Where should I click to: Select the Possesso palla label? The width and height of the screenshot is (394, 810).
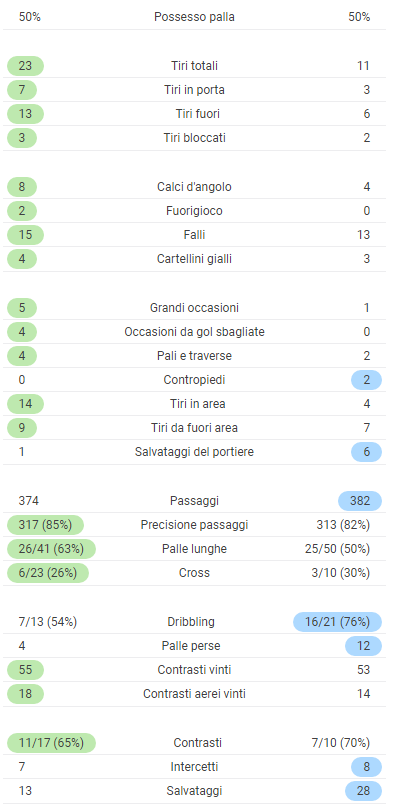(x=194, y=17)
